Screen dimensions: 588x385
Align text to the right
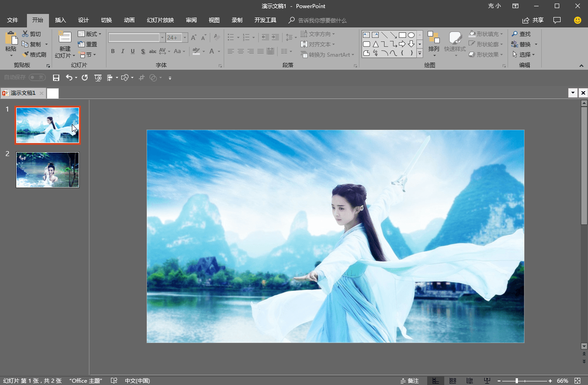[x=251, y=51]
